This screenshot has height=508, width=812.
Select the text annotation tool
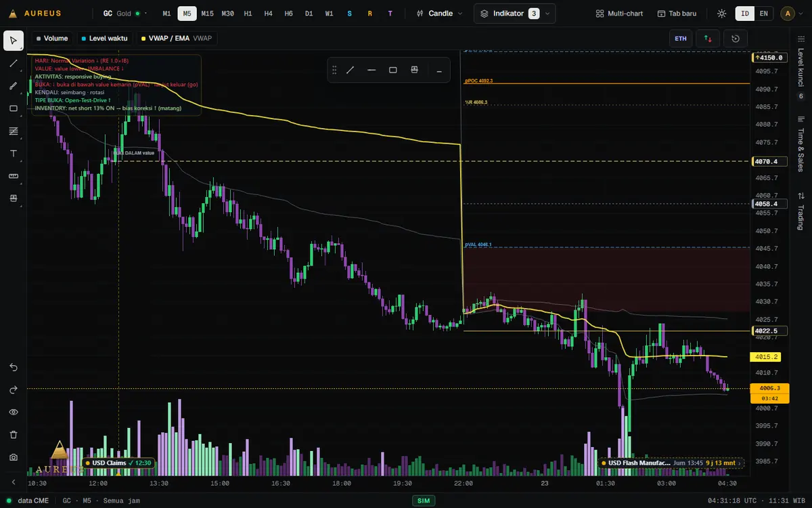(14, 154)
